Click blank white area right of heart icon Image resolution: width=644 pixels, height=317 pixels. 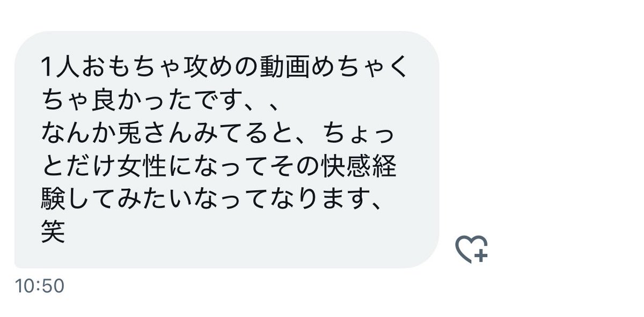tap(563, 249)
